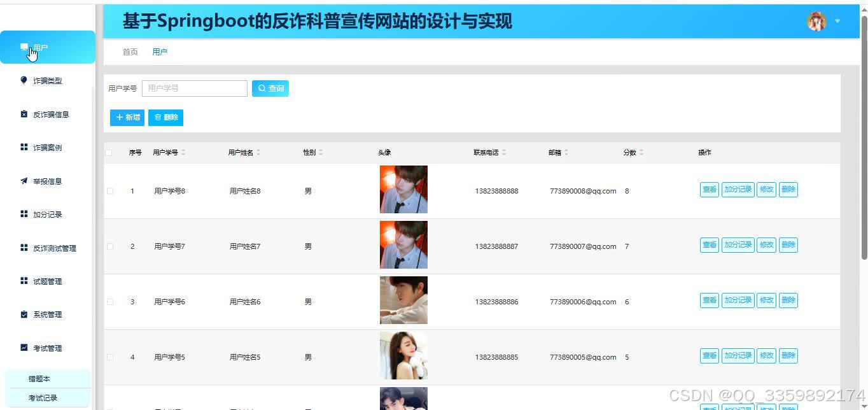Click 修改 for 用户学号8
Image resolution: width=868 pixels, height=410 pixels.
coord(766,190)
